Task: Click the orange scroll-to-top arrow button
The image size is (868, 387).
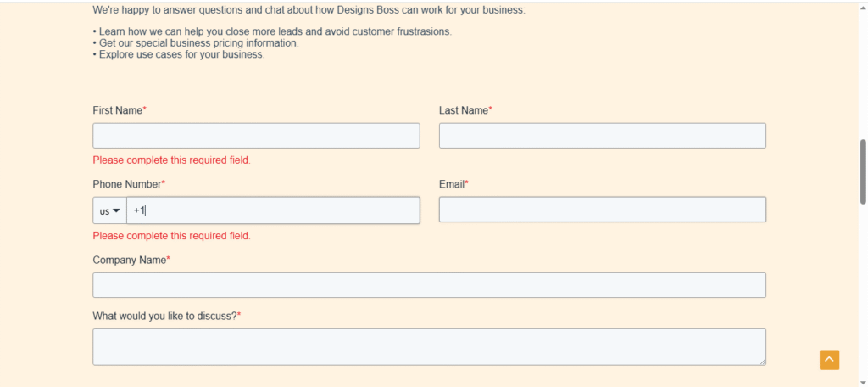Action: [829, 360]
